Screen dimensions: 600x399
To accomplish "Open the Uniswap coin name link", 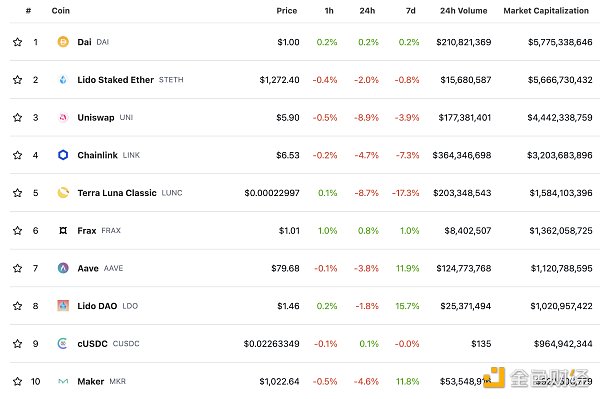I will pos(96,117).
